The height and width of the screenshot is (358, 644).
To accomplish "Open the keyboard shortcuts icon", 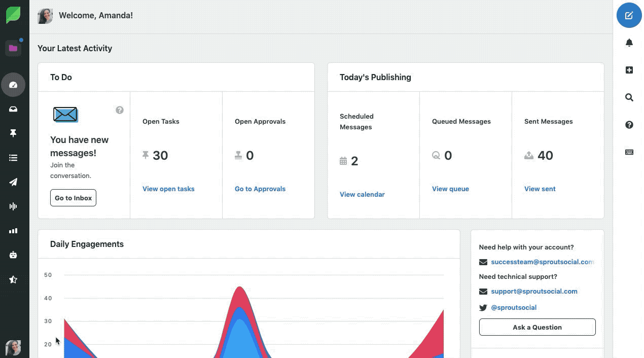I will coord(629,152).
